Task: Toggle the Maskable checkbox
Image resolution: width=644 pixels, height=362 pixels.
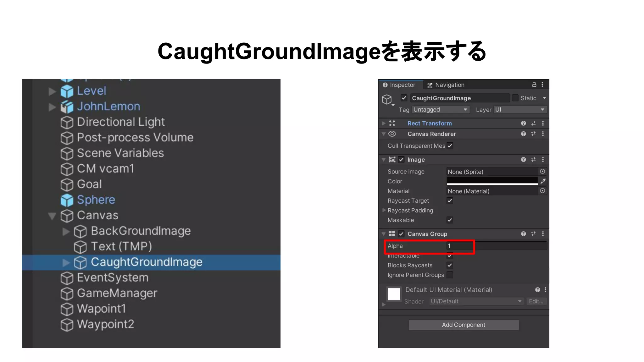Action: 450,220
